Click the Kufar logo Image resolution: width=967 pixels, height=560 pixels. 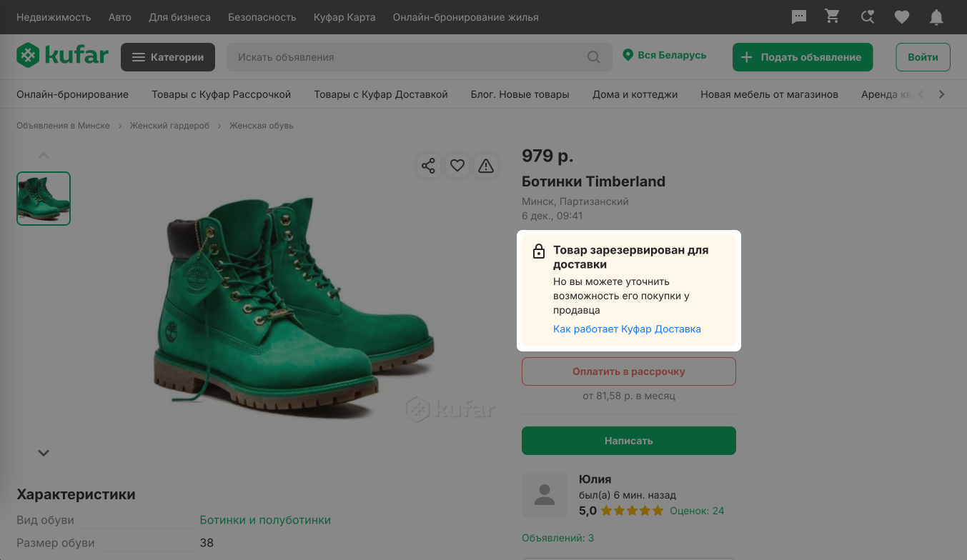[63, 55]
